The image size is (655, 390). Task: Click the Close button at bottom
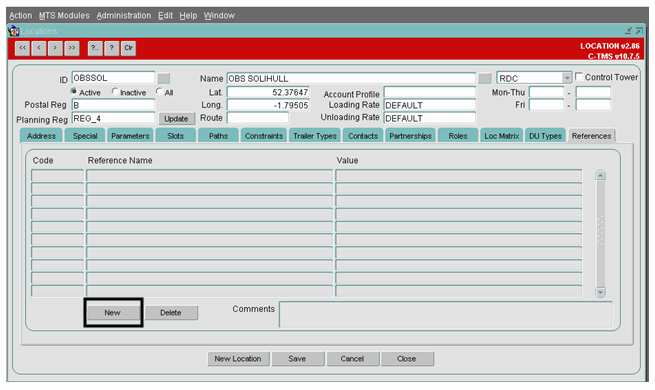coord(407,359)
